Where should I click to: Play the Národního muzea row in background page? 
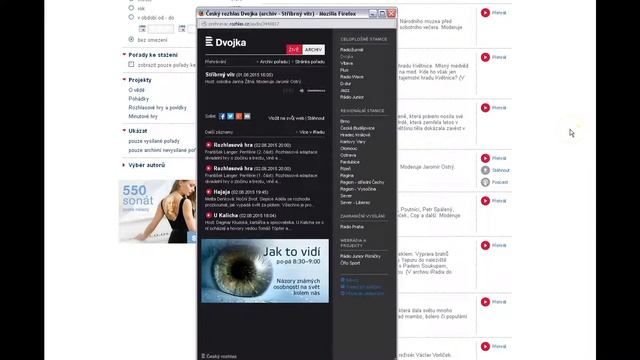pyautogui.click(x=485, y=13)
